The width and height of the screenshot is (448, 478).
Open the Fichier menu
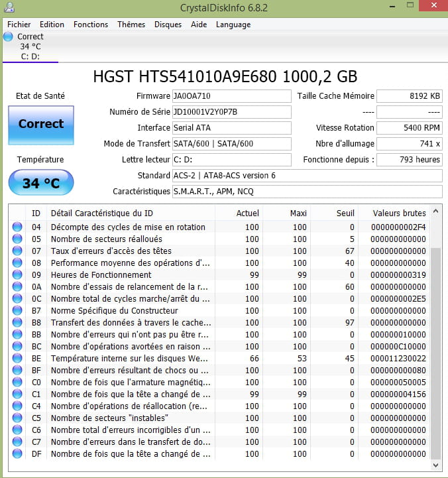(19, 25)
